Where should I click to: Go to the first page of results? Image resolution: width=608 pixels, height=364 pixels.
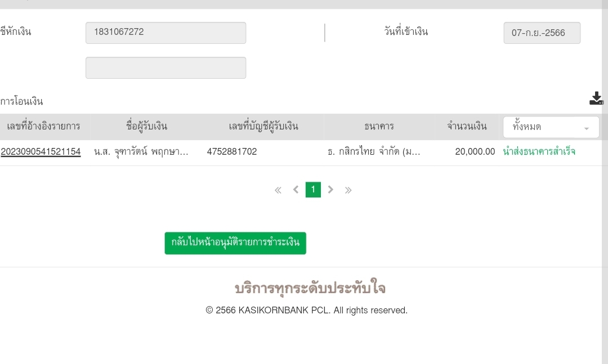coord(278,190)
